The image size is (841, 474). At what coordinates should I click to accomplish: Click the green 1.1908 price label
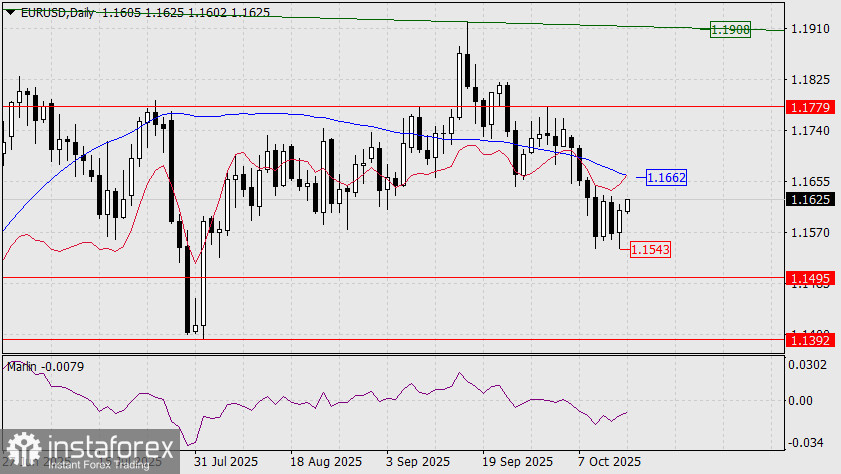coord(730,29)
